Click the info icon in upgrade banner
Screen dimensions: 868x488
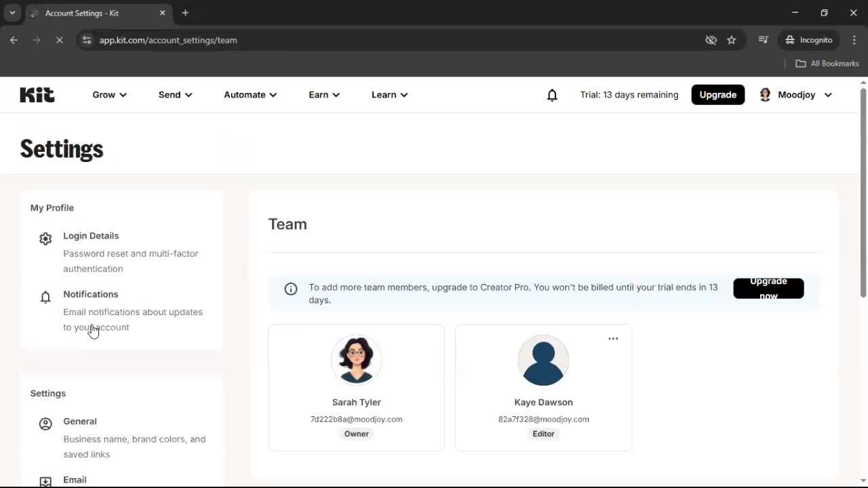291,289
